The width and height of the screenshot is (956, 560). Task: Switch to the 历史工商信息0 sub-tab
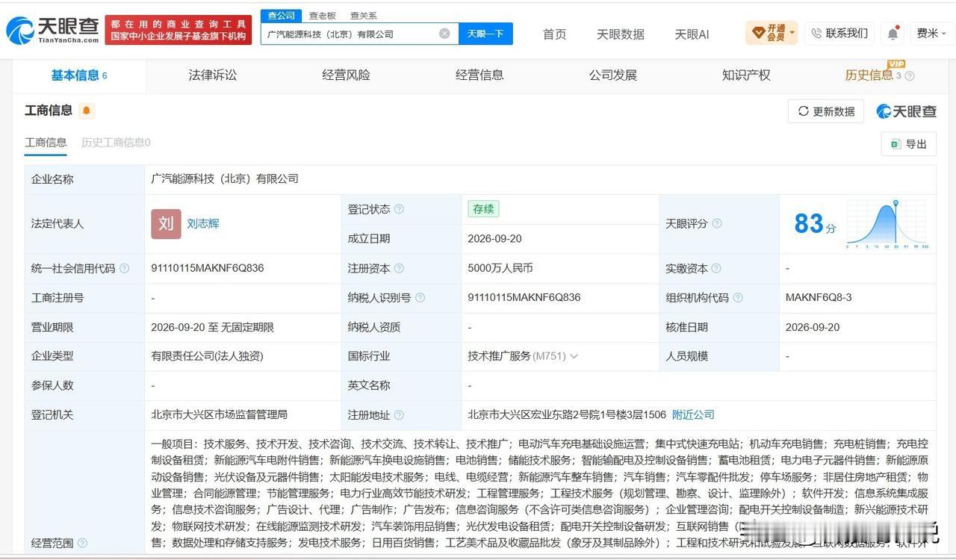tap(116, 142)
